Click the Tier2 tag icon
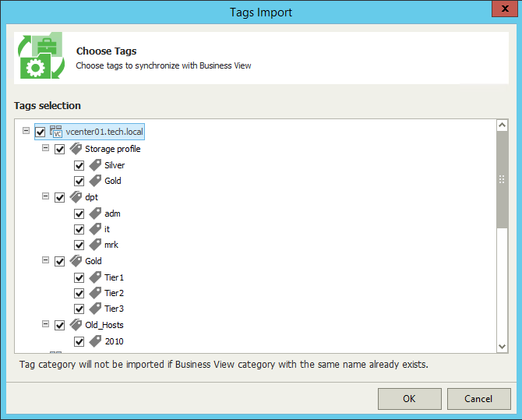The height and width of the screenshot is (420, 522). click(95, 293)
